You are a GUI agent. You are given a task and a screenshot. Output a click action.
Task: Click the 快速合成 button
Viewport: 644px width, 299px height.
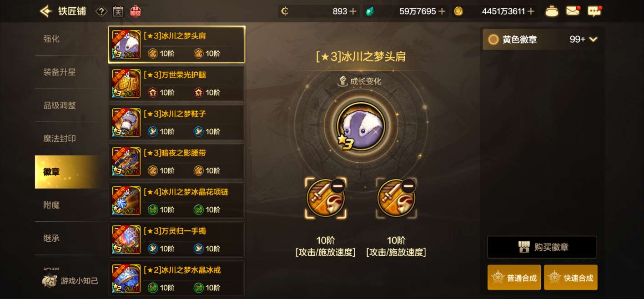tap(571, 278)
